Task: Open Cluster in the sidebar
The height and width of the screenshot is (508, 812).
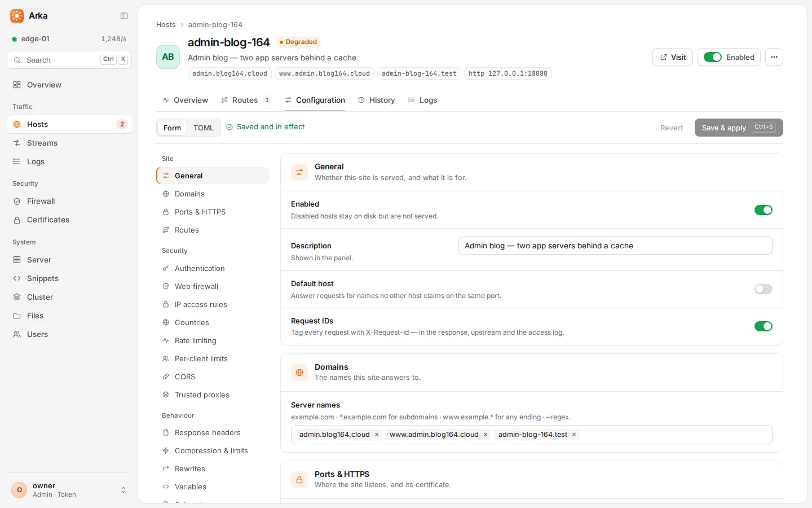Action: click(x=69, y=297)
